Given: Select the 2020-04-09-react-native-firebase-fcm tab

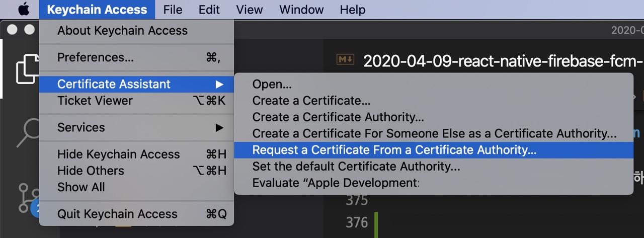Looking at the screenshot, I should [x=503, y=60].
